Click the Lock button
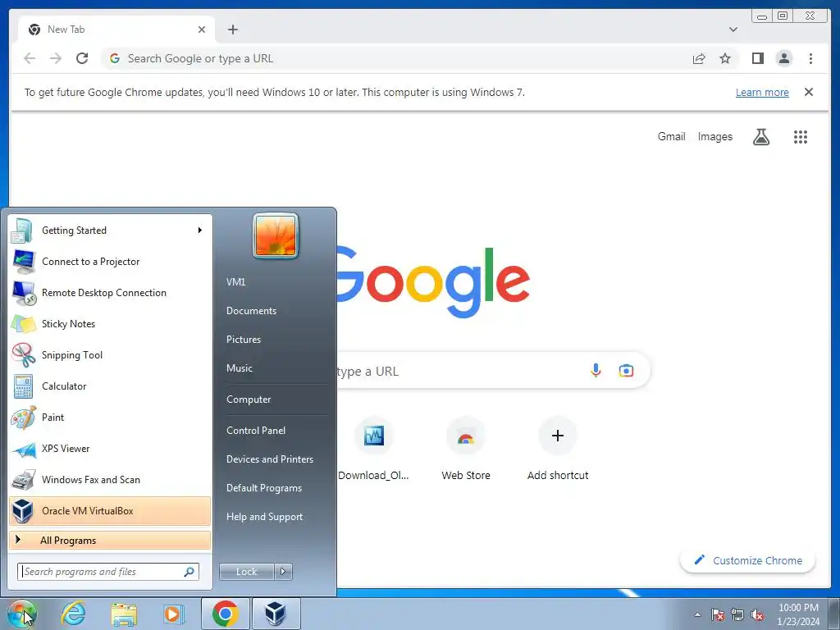Viewport: 840px width, 630px height. [246, 572]
